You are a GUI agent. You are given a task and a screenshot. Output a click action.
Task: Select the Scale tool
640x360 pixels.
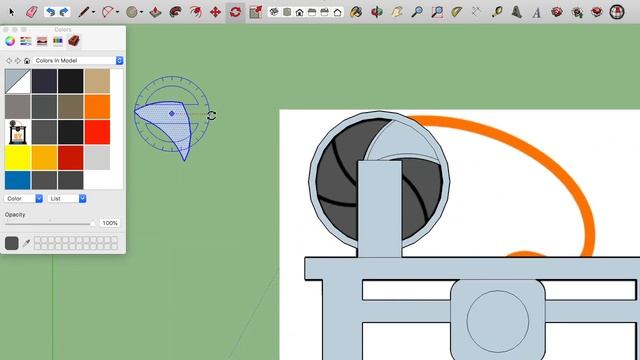click(256, 12)
